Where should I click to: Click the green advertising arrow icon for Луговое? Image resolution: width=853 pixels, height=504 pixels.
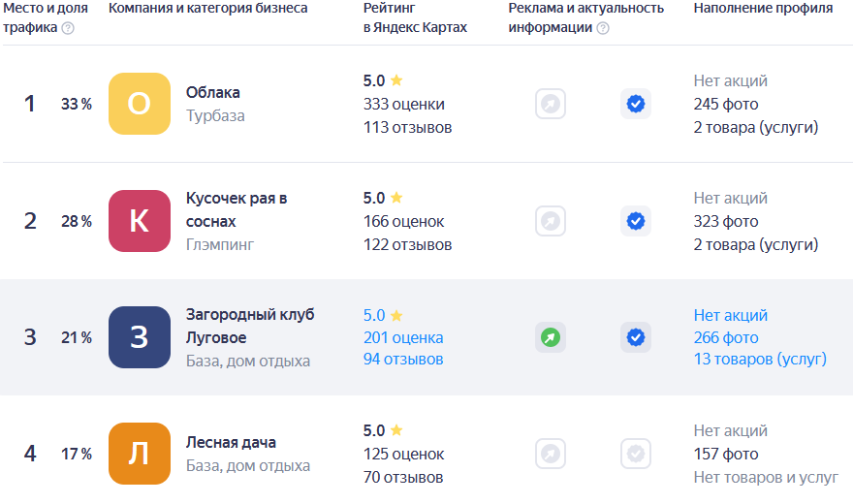tap(551, 337)
